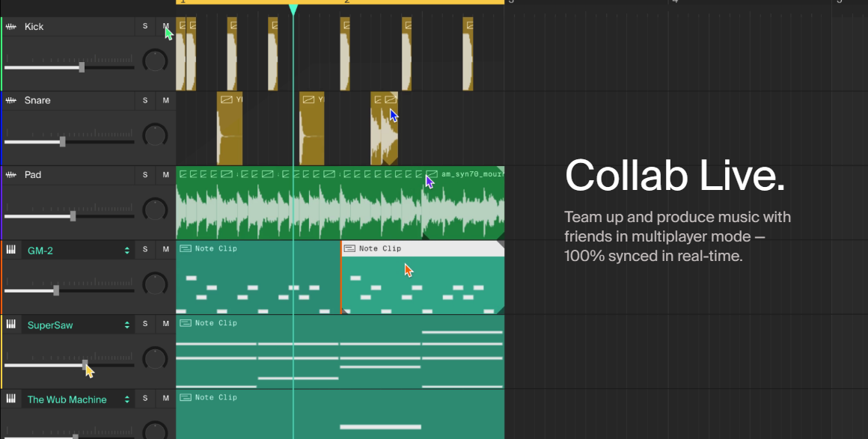868x439 pixels.
Task: Mute the GM-2 track
Action: point(165,249)
